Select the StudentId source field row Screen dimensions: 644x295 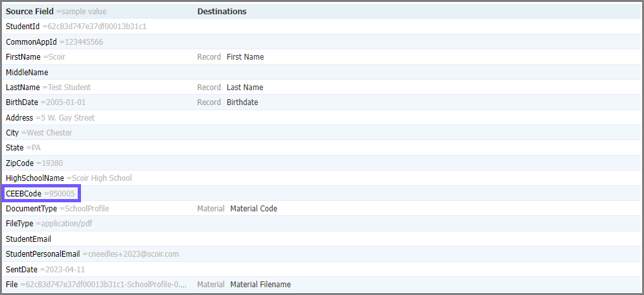pos(321,27)
